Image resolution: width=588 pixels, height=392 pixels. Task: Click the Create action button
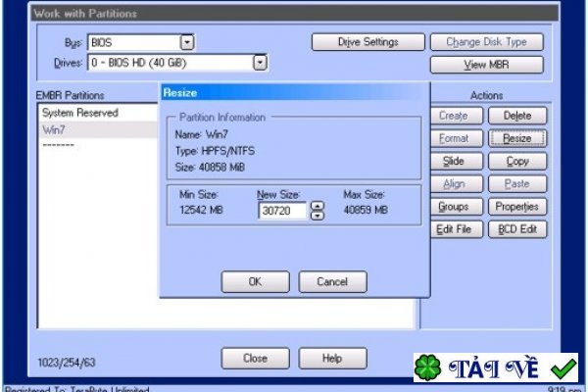point(456,116)
